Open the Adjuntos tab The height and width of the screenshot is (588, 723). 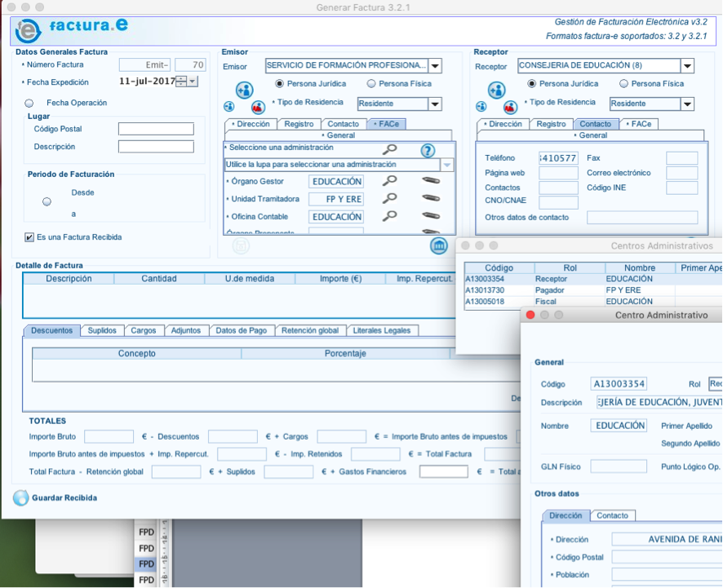pos(186,330)
